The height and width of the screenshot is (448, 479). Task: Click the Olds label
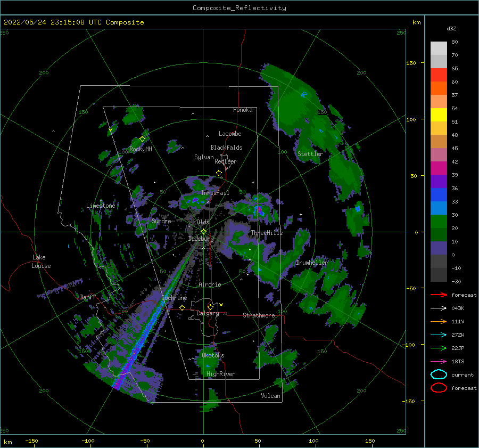[203, 222]
